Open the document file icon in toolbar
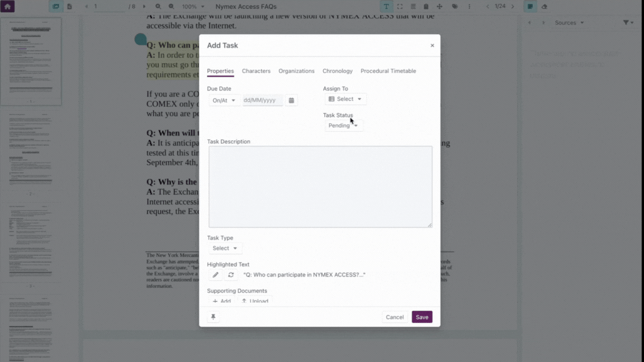The width and height of the screenshot is (644, 362). tap(69, 7)
